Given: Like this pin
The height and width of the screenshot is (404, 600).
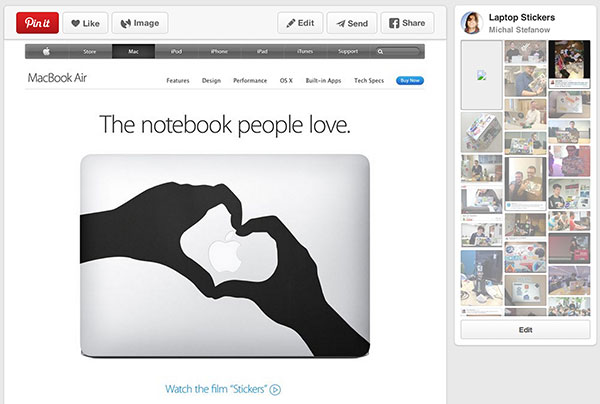Looking at the screenshot, I should [85, 23].
